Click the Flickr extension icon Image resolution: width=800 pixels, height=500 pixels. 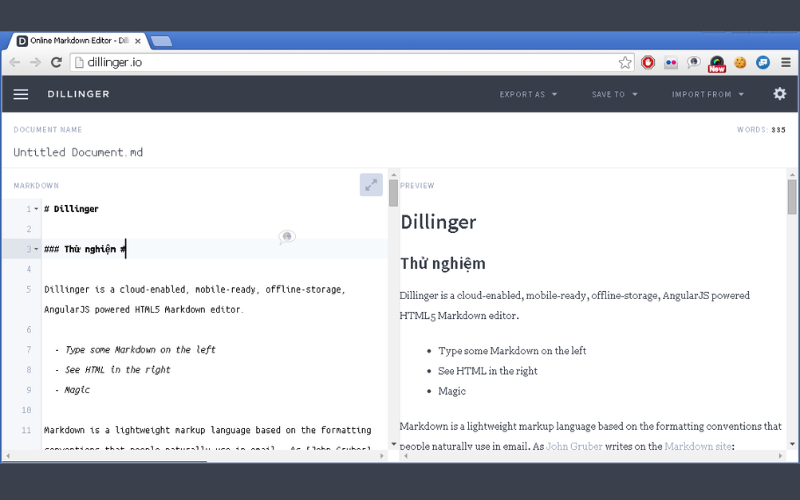click(671, 62)
